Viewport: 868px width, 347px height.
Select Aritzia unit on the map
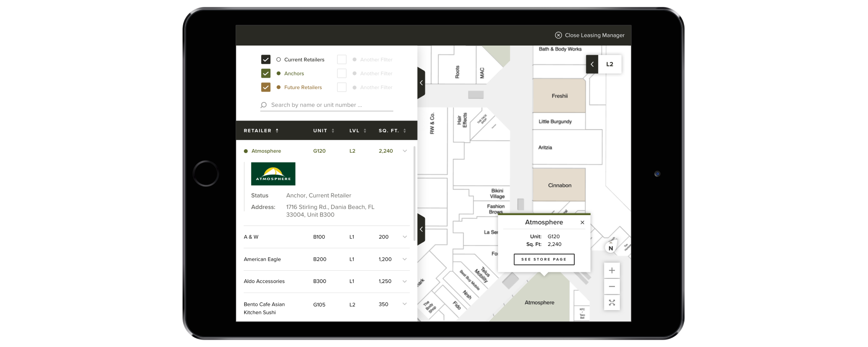[567, 147]
